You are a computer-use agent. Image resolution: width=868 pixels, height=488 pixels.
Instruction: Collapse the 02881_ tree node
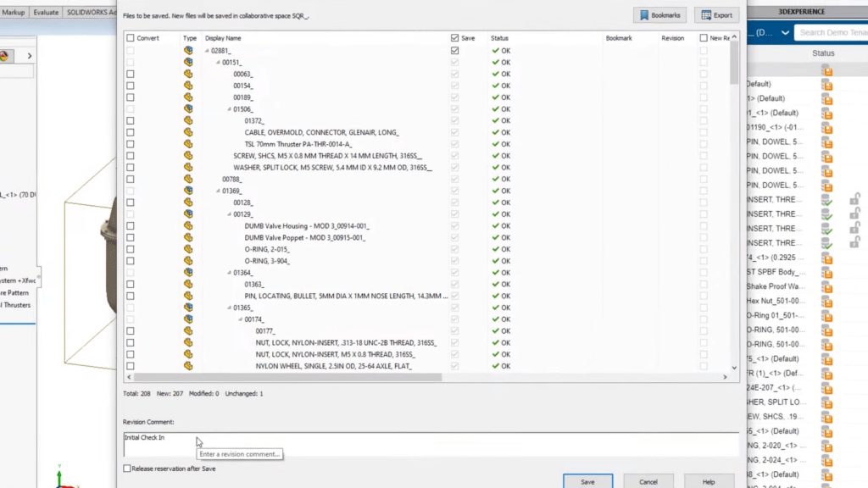pyautogui.click(x=207, y=51)
